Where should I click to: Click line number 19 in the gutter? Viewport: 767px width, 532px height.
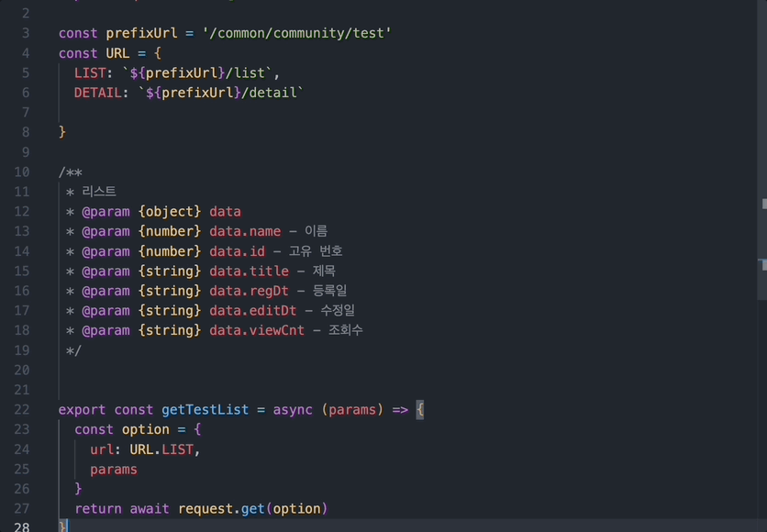(21, 350)
